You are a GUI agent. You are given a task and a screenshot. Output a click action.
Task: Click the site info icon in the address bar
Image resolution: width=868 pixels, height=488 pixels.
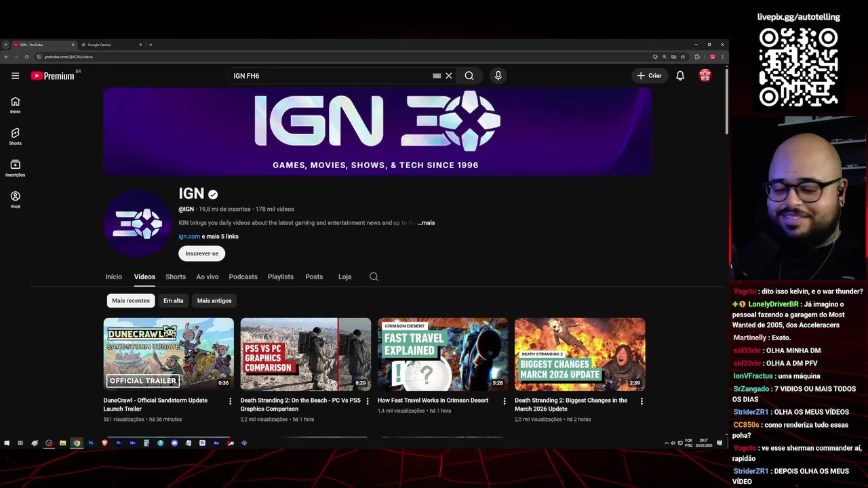coord(39,57)
